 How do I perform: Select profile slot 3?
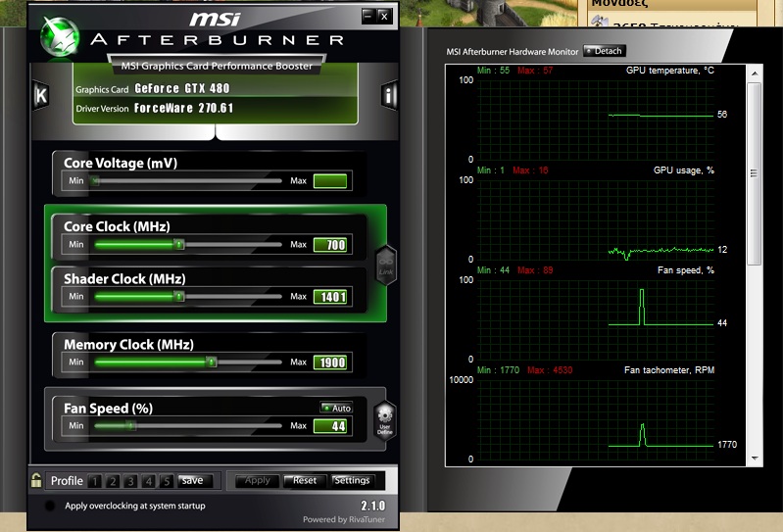point(130,481)
